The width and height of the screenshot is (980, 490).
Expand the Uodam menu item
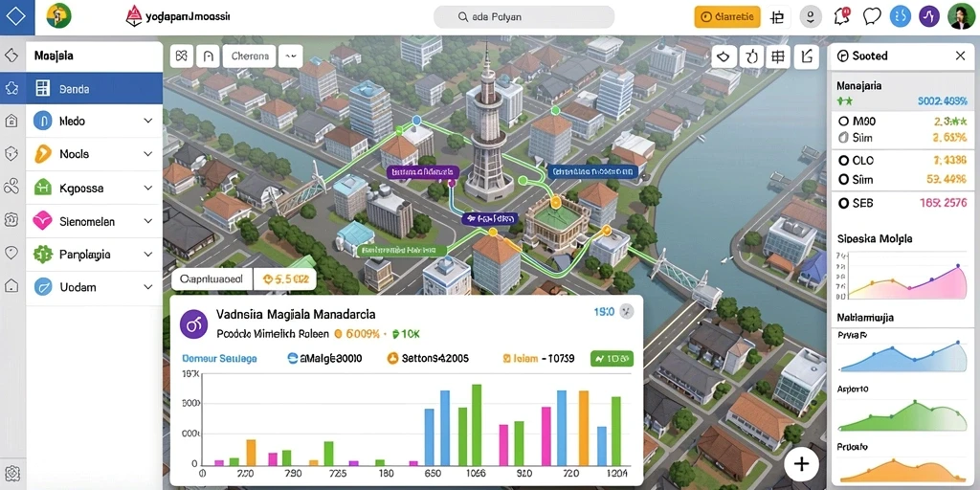coord(94,287)
